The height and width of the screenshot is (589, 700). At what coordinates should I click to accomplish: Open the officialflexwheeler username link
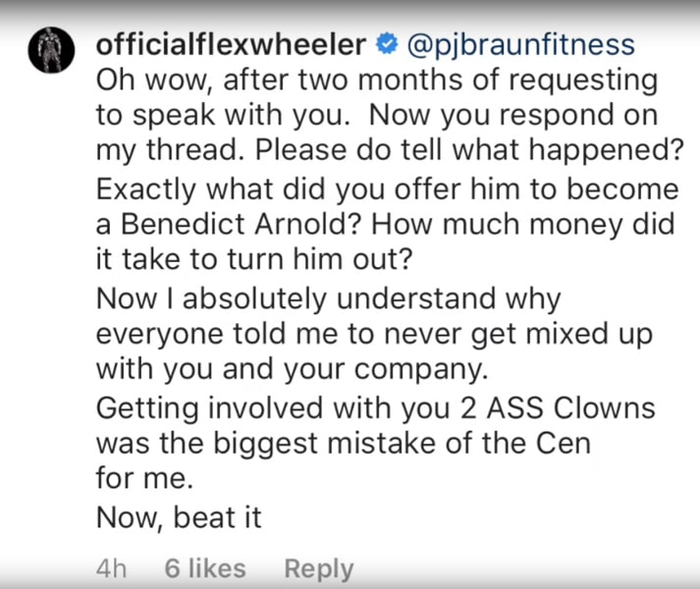coord(231,44)
